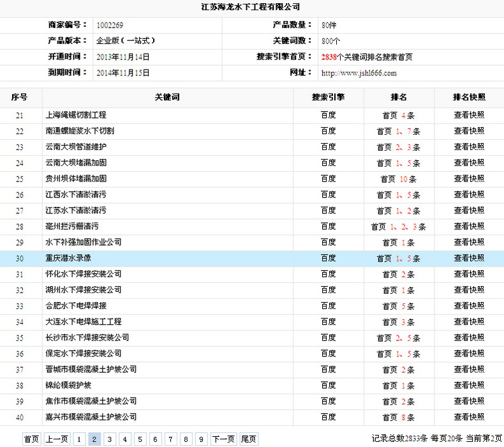Screen dimensions: 504x447
Task: View 查看快照 for 嘉兴市模袋混凝土护坡公司
Action: click(x=469, y=417)
